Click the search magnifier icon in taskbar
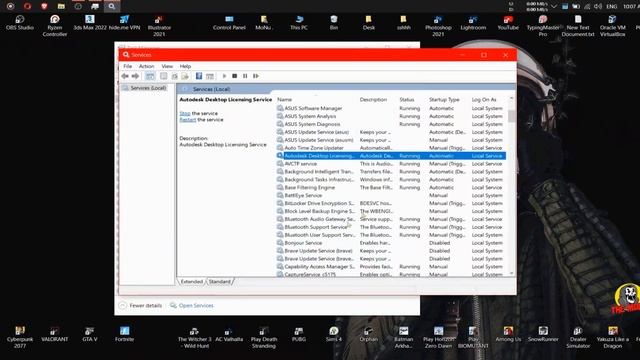Screen dimensions: 640x360 click(111, 6)
